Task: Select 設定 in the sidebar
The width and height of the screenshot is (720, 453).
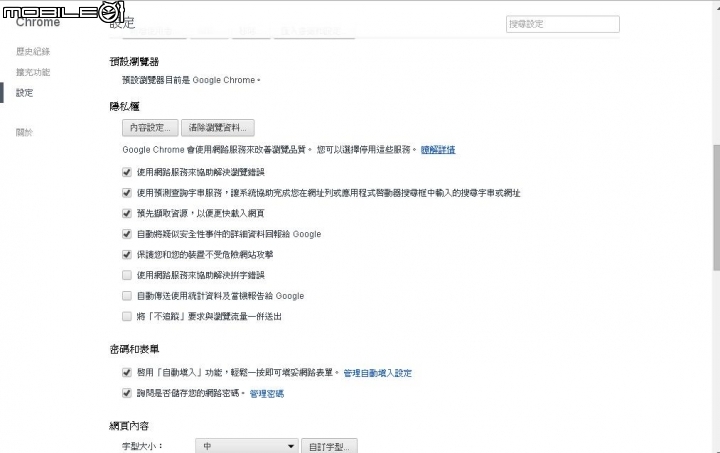Action: (25, 93)
